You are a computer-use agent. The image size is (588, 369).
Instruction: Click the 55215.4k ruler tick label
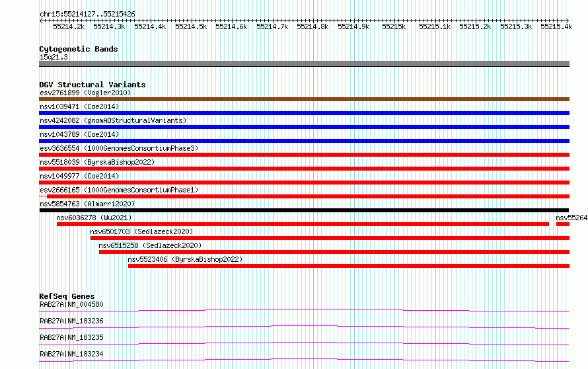pyautogui.click(x=556, y=26)
